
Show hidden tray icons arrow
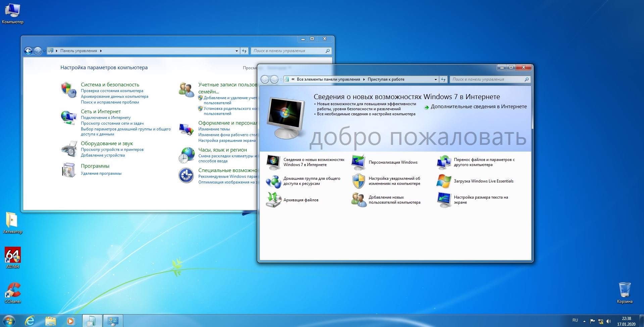click(584, 321)
